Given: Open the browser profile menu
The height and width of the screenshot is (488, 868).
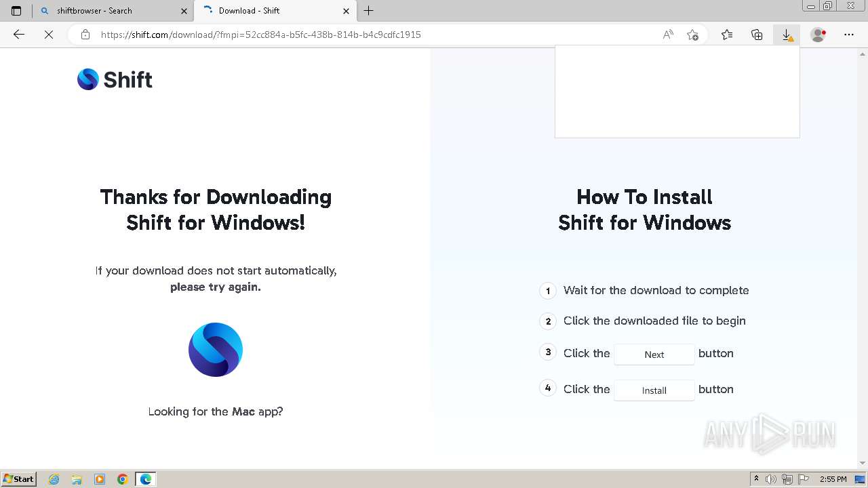Looking at the screenshot, I should (818, 35).
